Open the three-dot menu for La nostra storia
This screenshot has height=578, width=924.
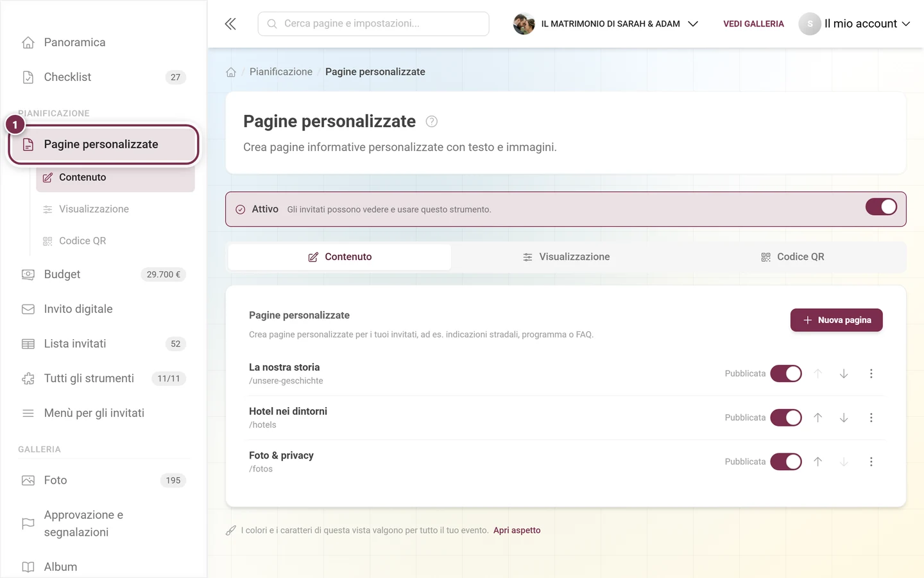[871, 374]
